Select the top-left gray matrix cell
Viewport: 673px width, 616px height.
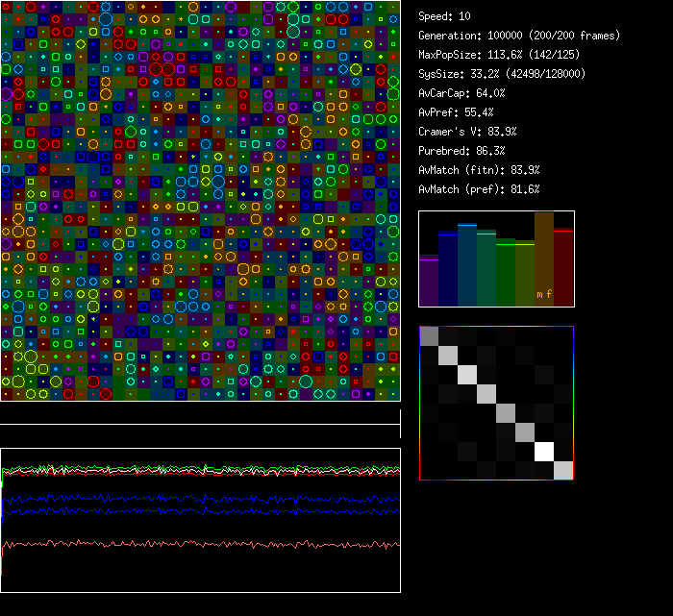click(429, 335)
